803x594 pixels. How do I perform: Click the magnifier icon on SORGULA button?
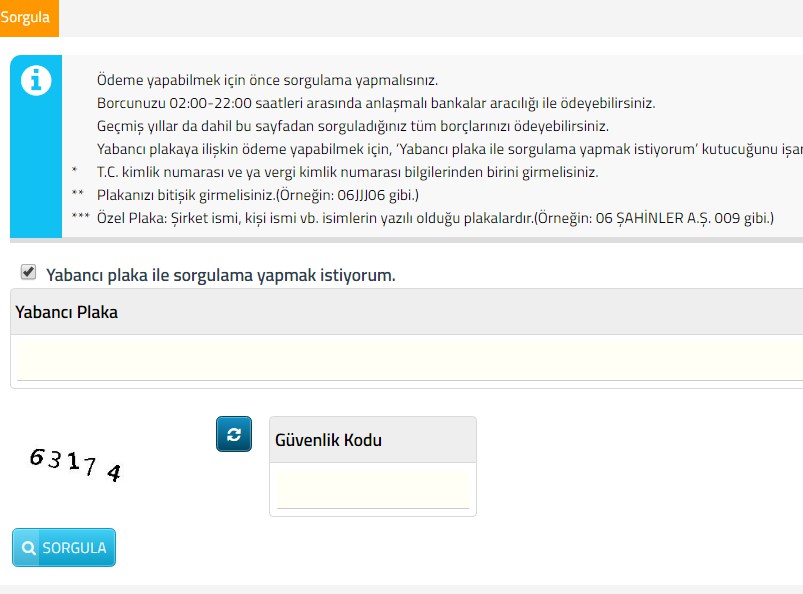coord(29,548)
